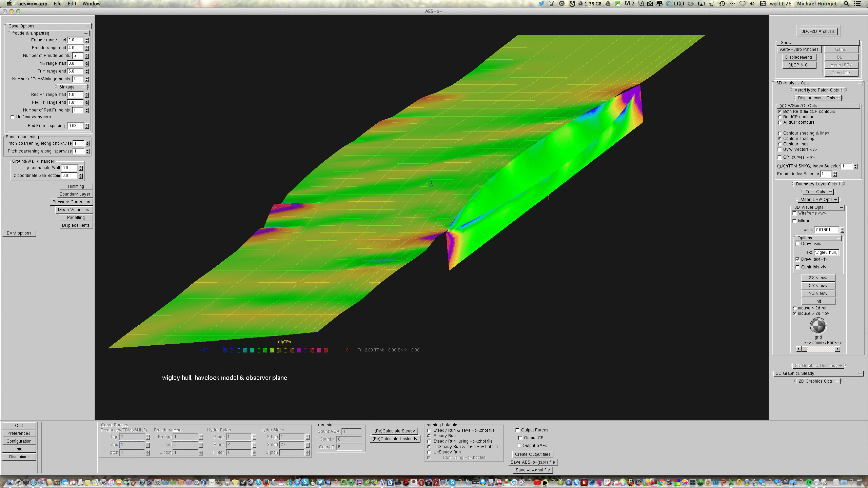Click Create Output files button
This screenshot has width=868, height=488.
[x=532, y=454]
